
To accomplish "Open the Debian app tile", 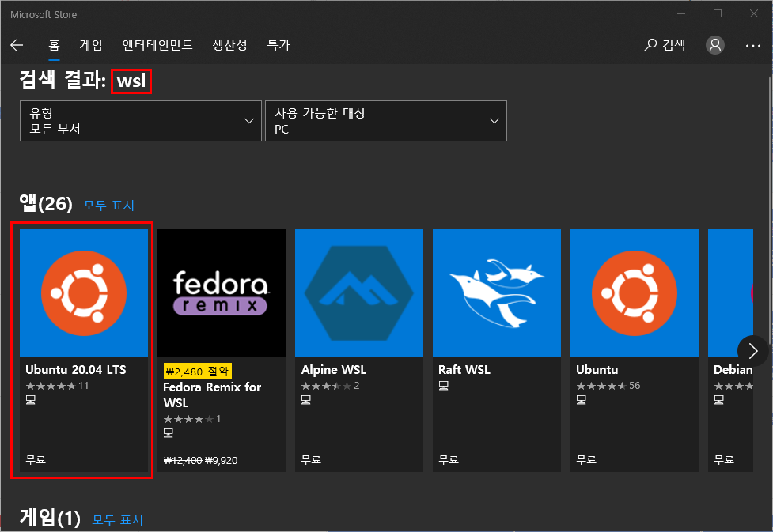I will pyautogui.click(x=730, y=350).
